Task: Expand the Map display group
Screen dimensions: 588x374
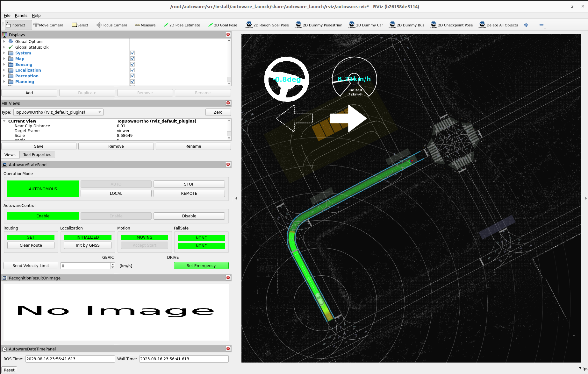Action: (4, 59)
